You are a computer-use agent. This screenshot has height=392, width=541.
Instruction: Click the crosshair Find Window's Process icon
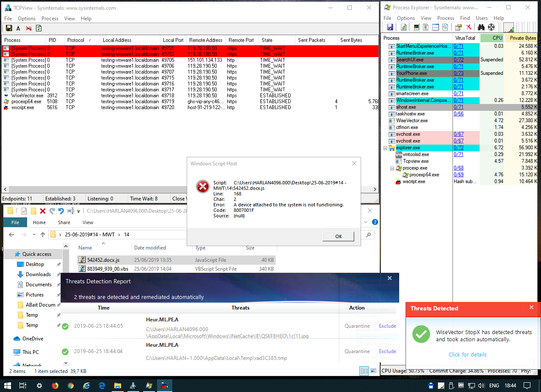pyautogui.click(x=491, y=27)
